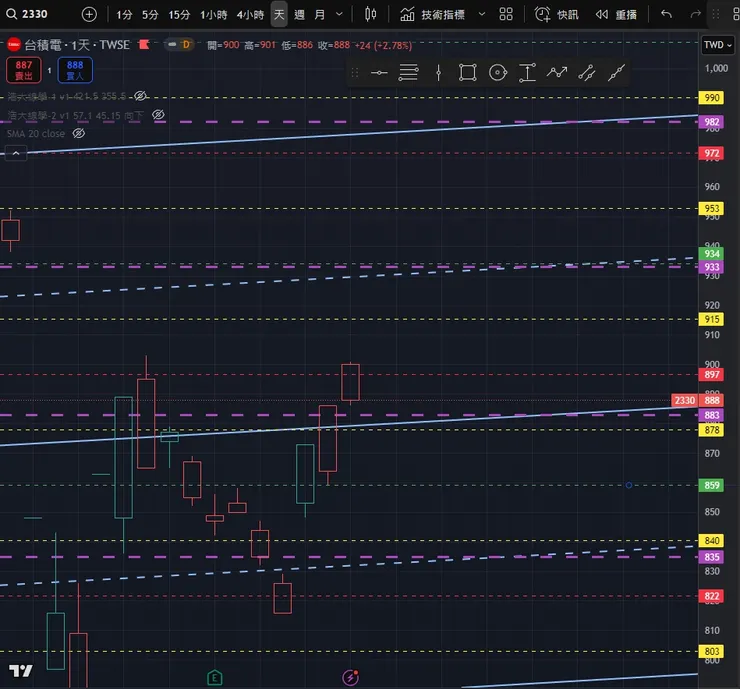Grab the drawing toolbar drag handle
The image size is (740, 689).
(355, 72)
